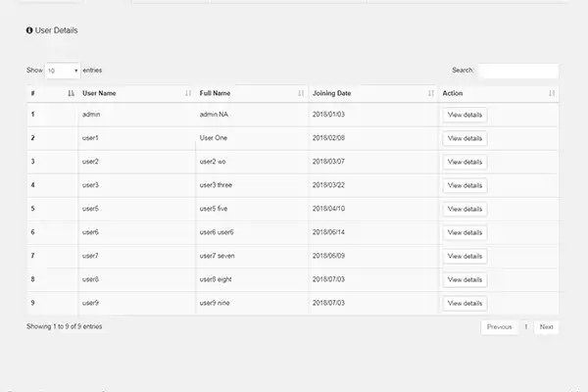Sort by the # column arrows
This screenshot has height=392, width=588.
coord(72,93)
